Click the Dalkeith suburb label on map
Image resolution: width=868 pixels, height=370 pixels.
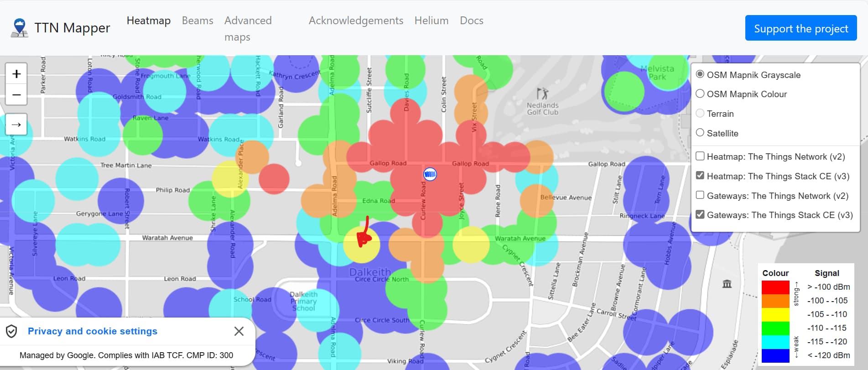370,272
